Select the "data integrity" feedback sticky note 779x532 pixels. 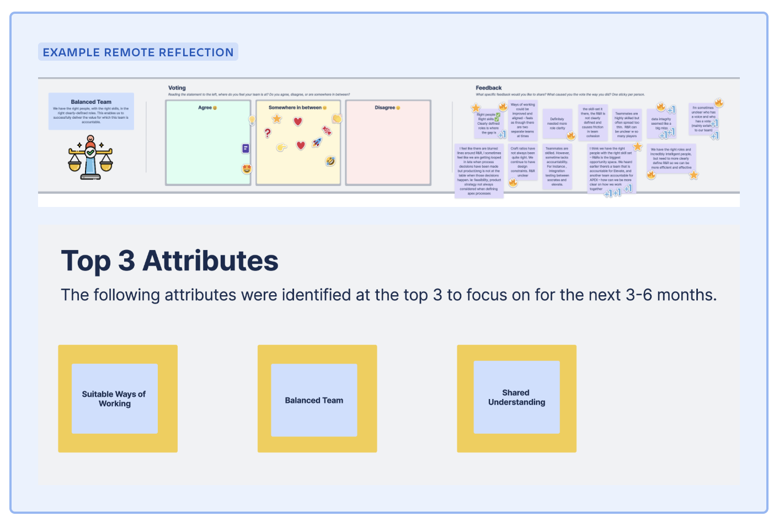(x=661, y=123)
